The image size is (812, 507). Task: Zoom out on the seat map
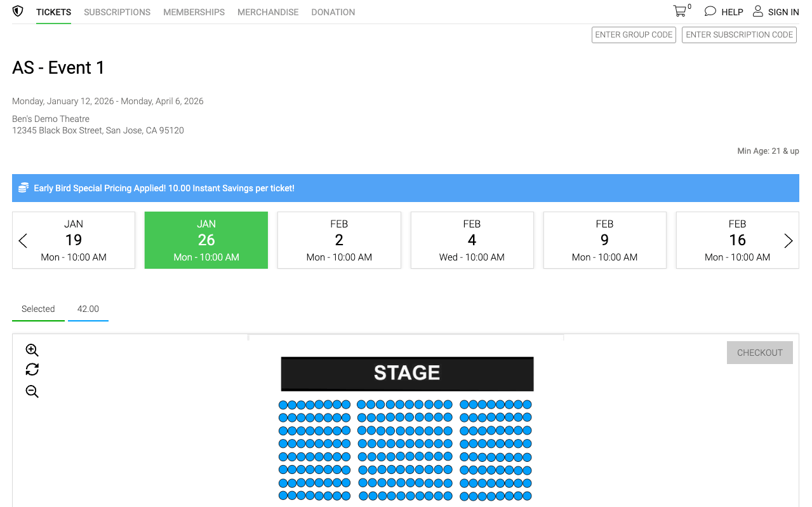32,391
